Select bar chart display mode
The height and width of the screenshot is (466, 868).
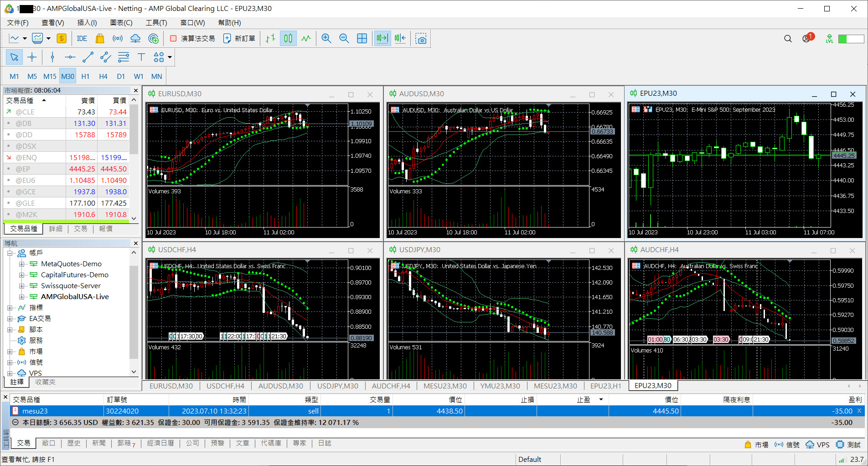point(270,39)
